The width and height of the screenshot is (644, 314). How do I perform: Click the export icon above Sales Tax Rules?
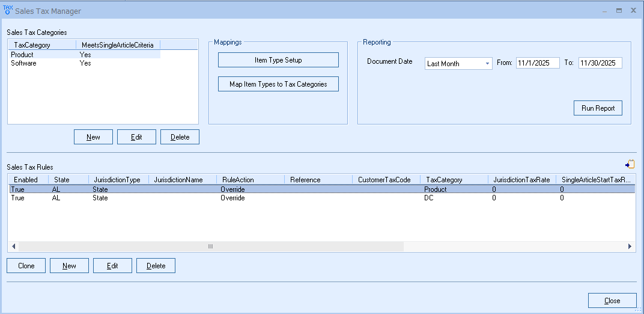(x=630, y=164)
